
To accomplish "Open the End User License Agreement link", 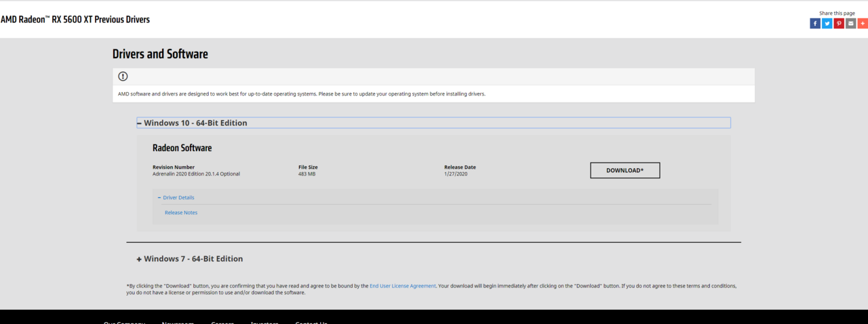I will coord(403,286).
